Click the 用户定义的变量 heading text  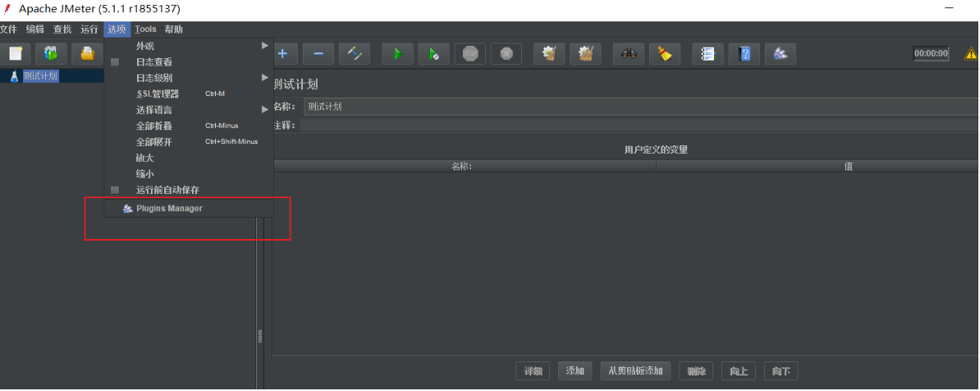657,149
